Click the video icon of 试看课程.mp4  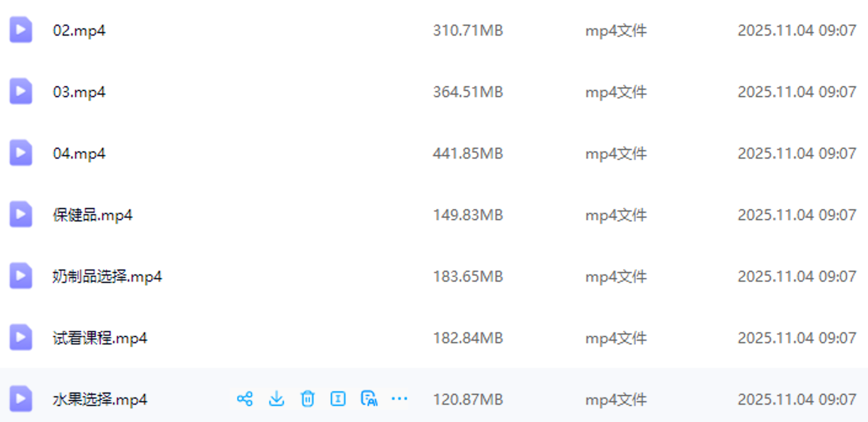(x=21, y=337)
